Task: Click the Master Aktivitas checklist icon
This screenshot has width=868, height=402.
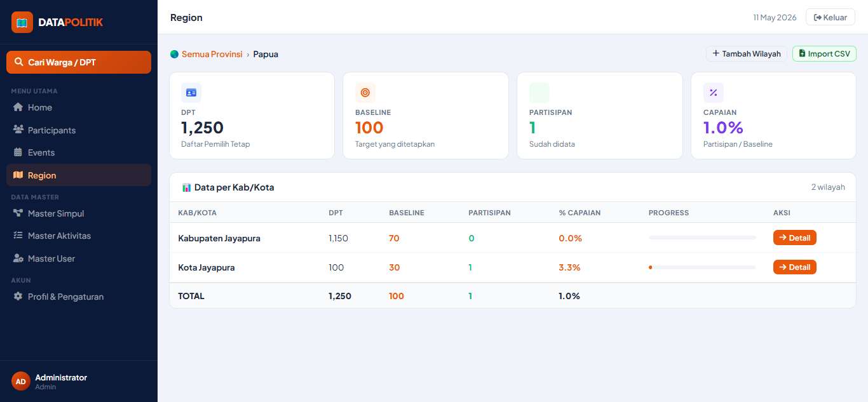Action: (x=18, y=236)
